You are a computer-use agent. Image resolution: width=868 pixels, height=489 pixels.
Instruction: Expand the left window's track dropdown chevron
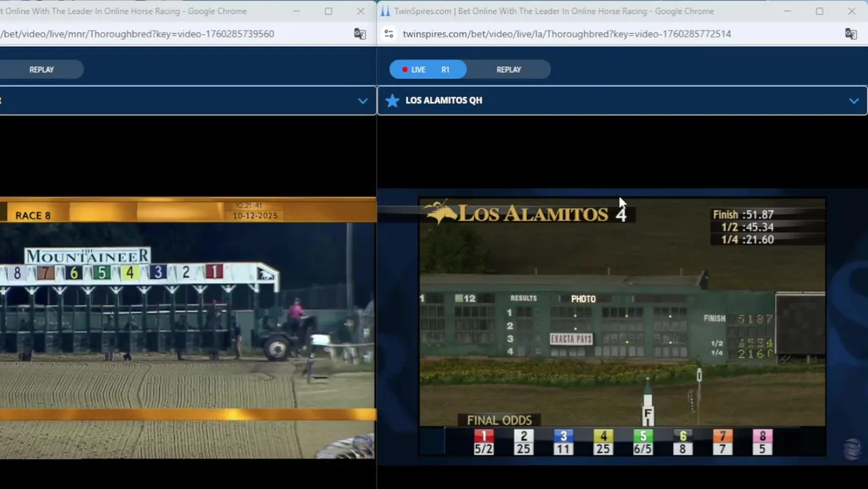(363, 101)
